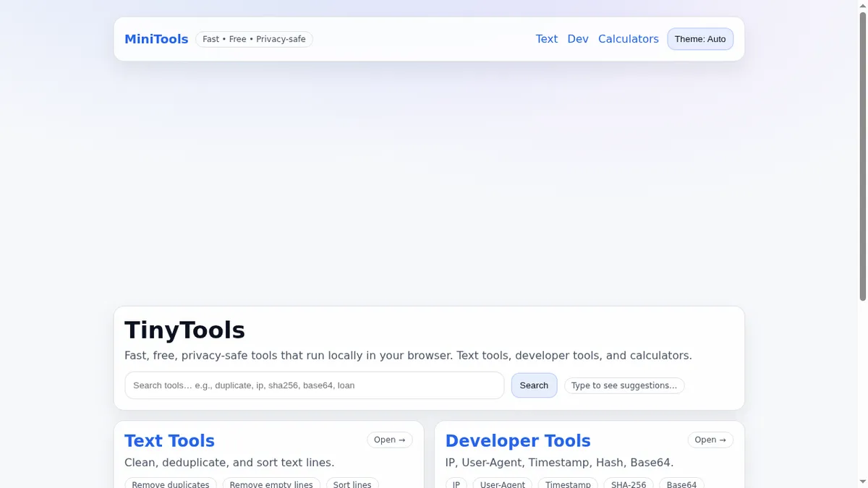
Task: Open the Text Tools heading link
Action: [x=169, y=440]
